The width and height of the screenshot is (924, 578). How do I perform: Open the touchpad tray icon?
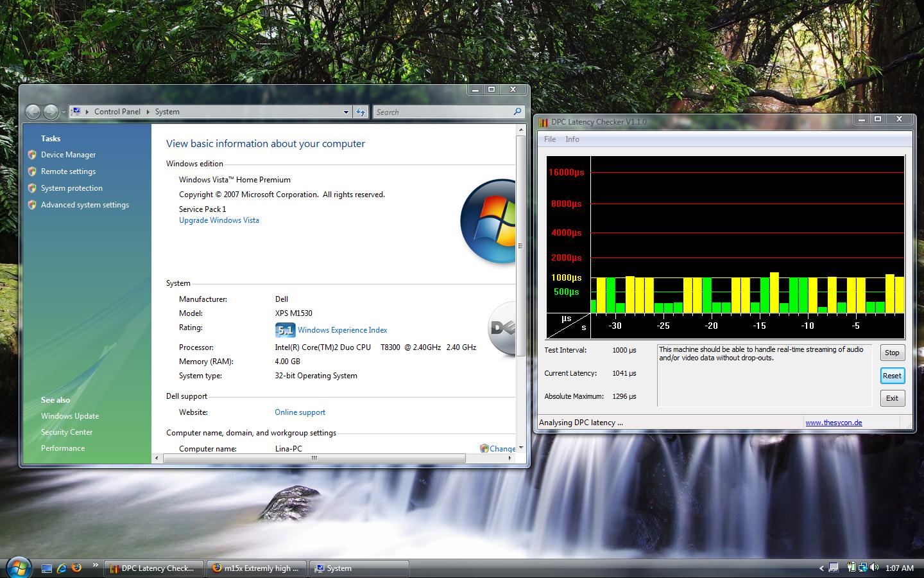coord(834,568)
